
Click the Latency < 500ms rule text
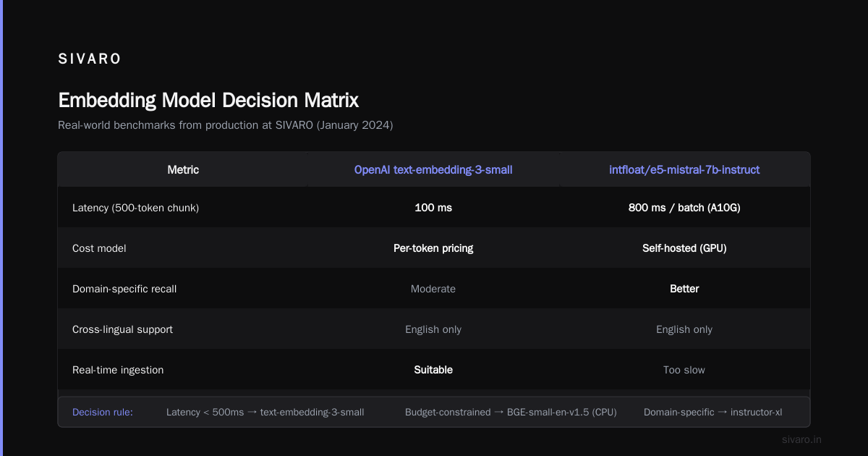(x=265, y=412)
